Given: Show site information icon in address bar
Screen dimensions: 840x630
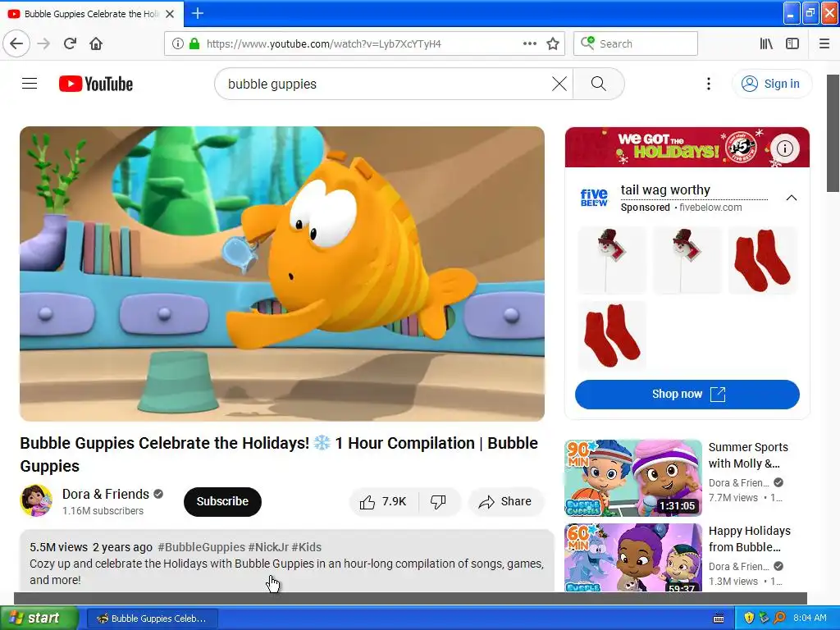Looking at the screenshot, I should point(177,43).
